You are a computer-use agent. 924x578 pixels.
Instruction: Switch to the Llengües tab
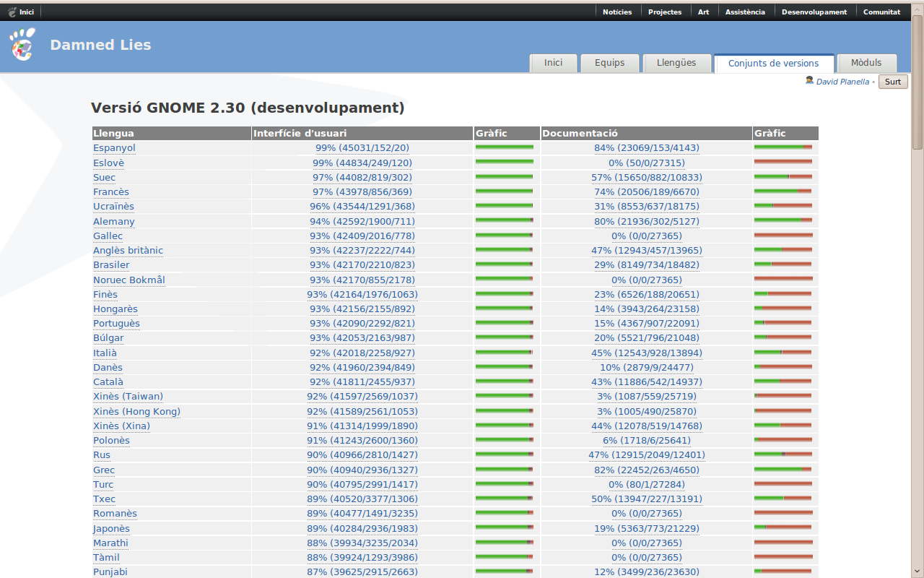click(676, 63)
